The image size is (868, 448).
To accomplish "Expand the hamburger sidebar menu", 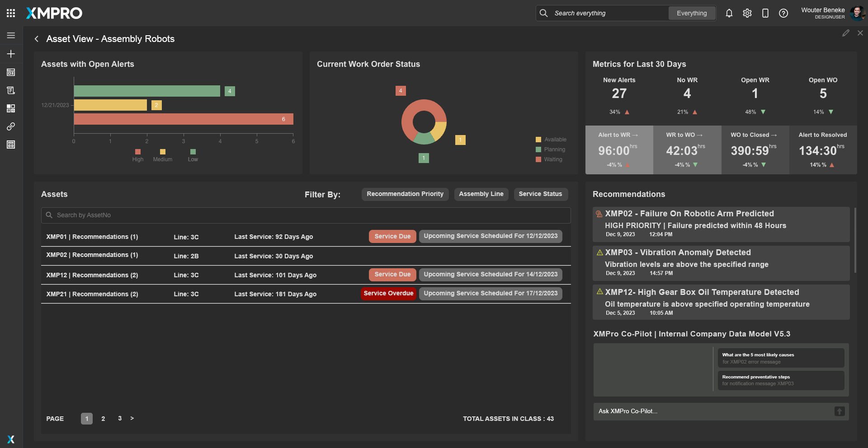I will click(x=11, y=35).
